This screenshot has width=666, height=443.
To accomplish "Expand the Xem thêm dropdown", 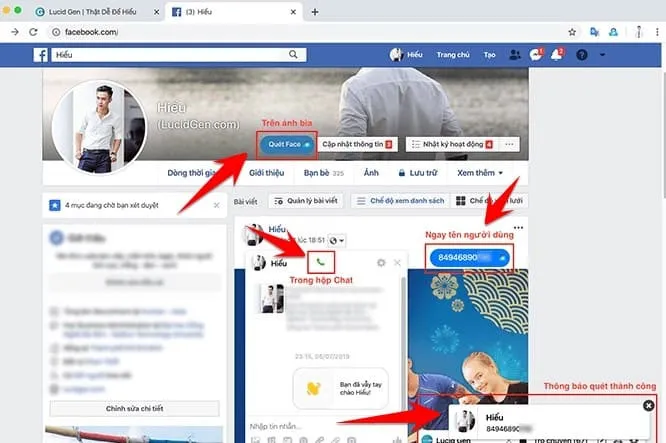I will 480,172.
